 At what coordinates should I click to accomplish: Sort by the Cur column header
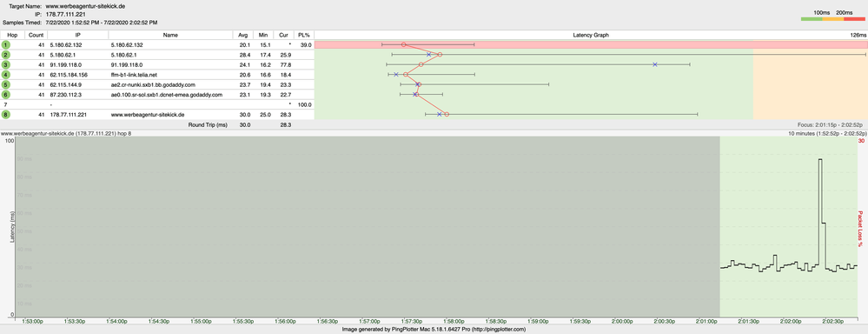(283, 34)
